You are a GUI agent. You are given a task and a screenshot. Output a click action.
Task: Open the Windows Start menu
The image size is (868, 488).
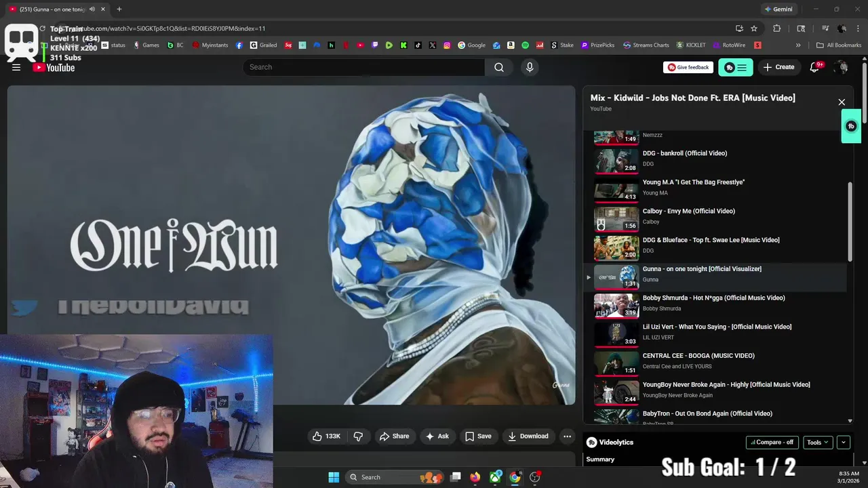(334, 477)
